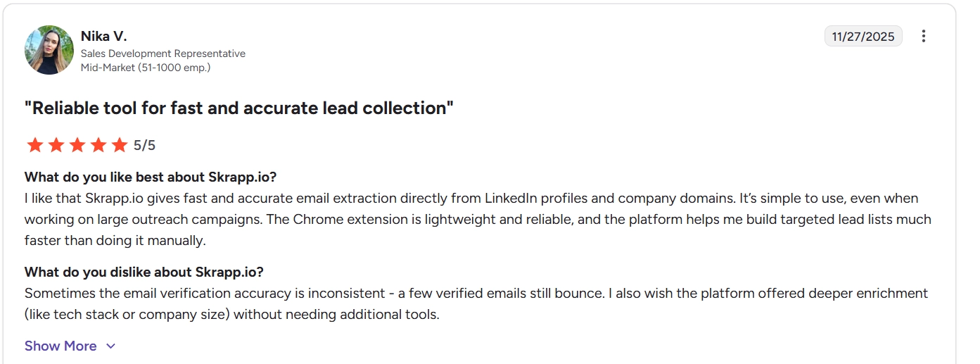Click the Sales Development Representative job title
Image resolution: width=980 pixels, height=364 pixels.
(x=163, y=54)
